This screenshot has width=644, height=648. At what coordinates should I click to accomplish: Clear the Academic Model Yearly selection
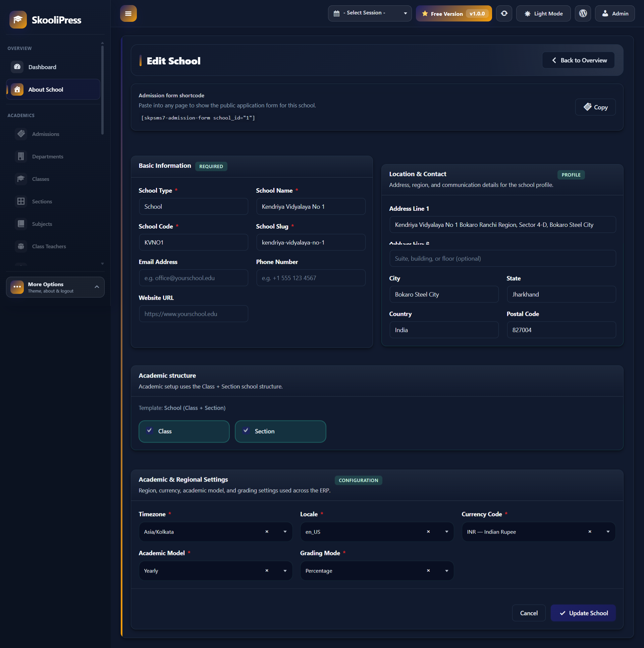(x=267, y=570)
